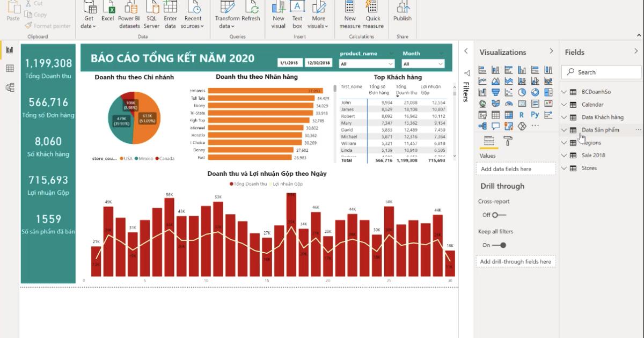Select the Pie chart visual in Visualizations
644x338 pixels.
tap(522, 92)
